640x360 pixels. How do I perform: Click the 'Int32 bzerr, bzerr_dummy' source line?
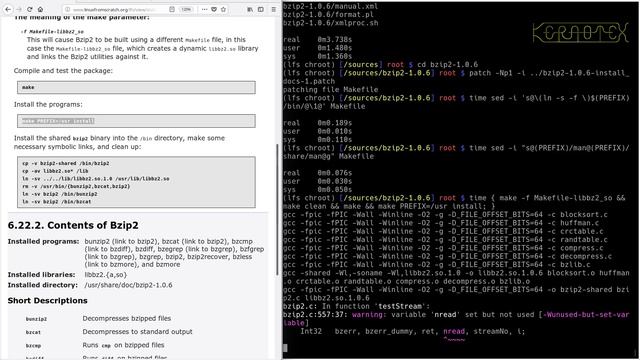pyautogui.click(x=413, y=331)
